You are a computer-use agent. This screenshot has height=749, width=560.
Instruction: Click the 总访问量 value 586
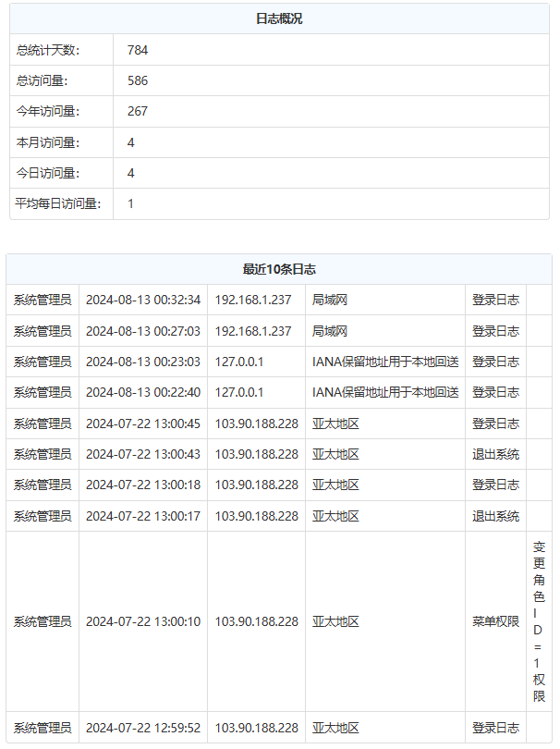click(x=138, y=80)
